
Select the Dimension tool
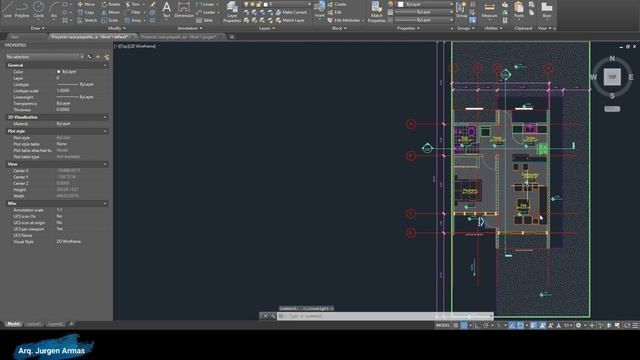[184, 10]
